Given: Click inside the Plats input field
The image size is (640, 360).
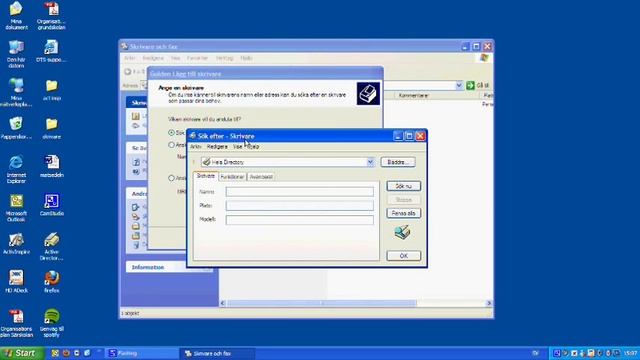Looking at the screenshot, I should tap(300, 206).
